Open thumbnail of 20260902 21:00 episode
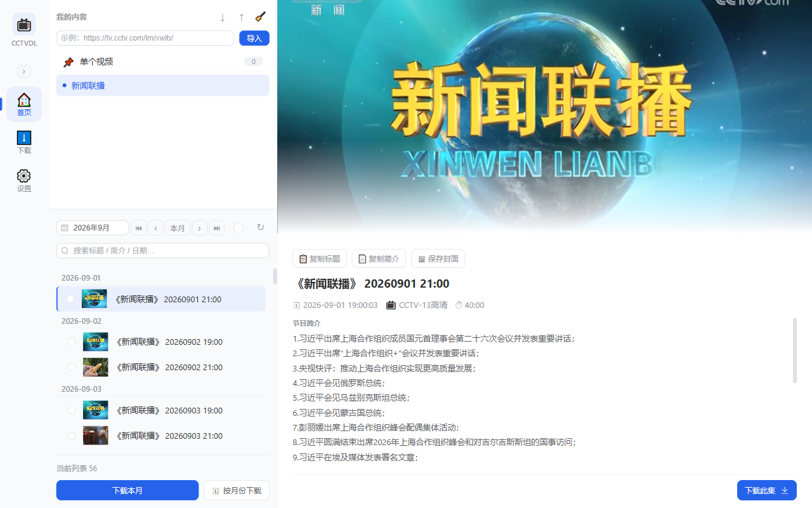The image size is (812, 508). coord(95,367)
